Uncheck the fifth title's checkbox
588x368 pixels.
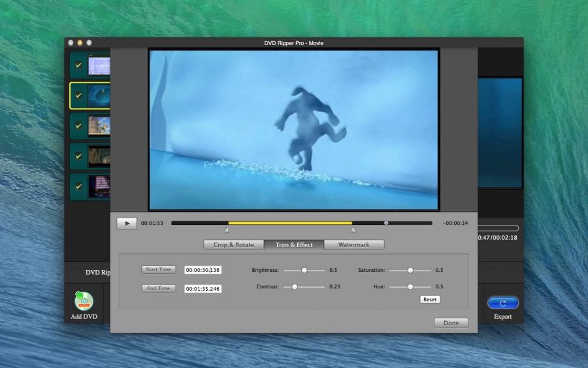pyautogui.click(x=78, y=186)
